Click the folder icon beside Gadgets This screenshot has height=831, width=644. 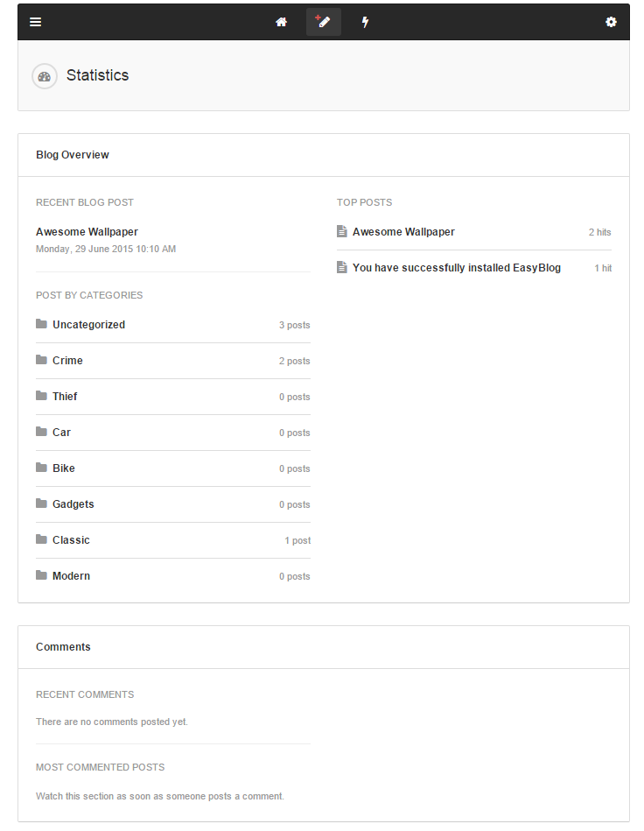(41, 504)
